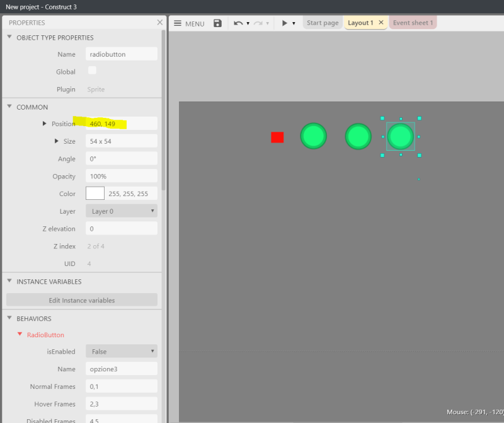The width and height of the screenshot is (504, 423).
Task: Collapse the Behaviors section
Action: [x=9, y=318]
